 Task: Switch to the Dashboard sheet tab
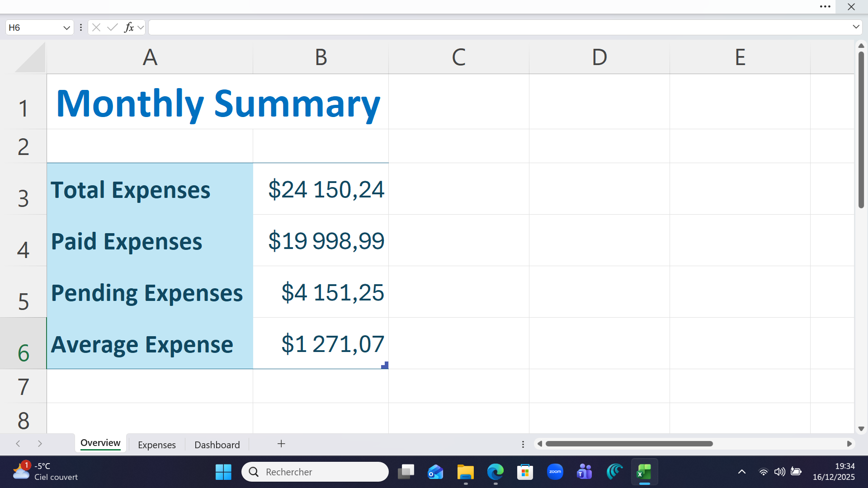tap(217, 445)
